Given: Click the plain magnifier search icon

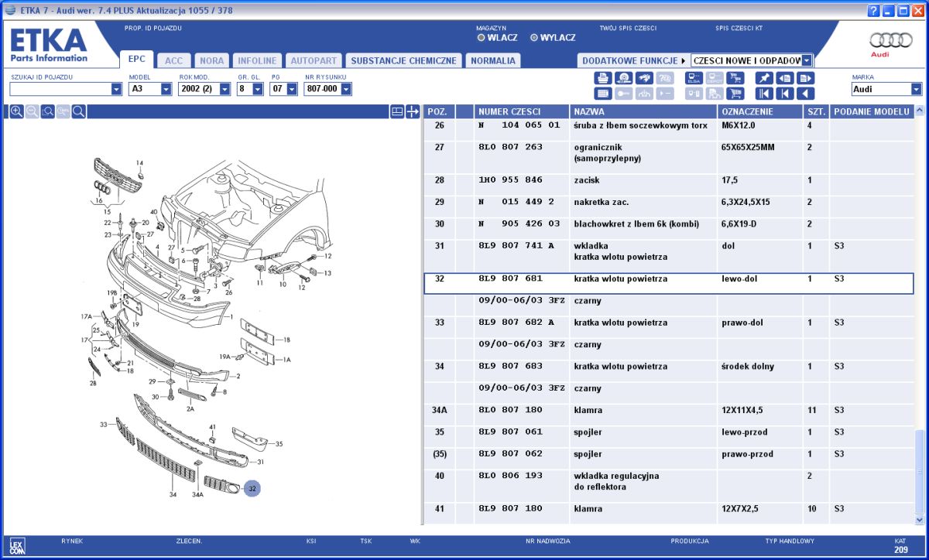Looking at the screenshot, I should pos(78,111).
